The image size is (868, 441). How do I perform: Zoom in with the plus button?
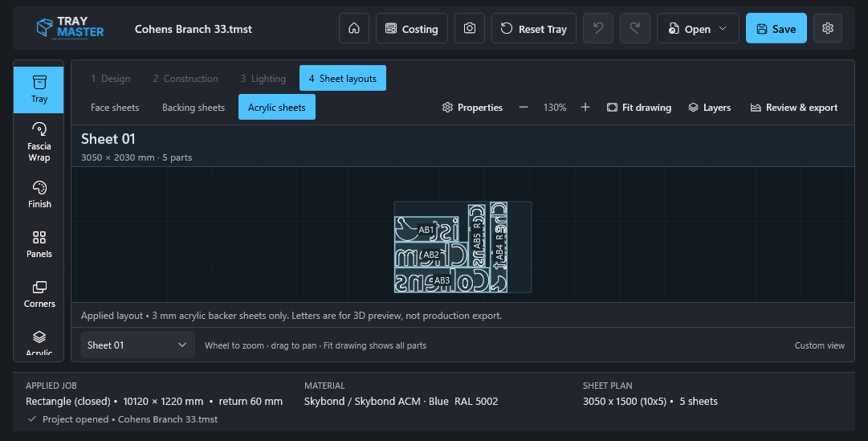[x=585, y=108]
